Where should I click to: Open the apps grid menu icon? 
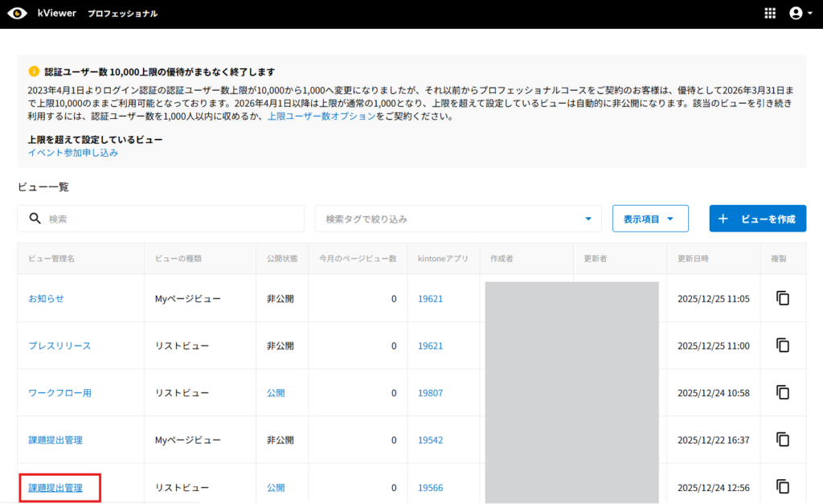pos(770,14)
